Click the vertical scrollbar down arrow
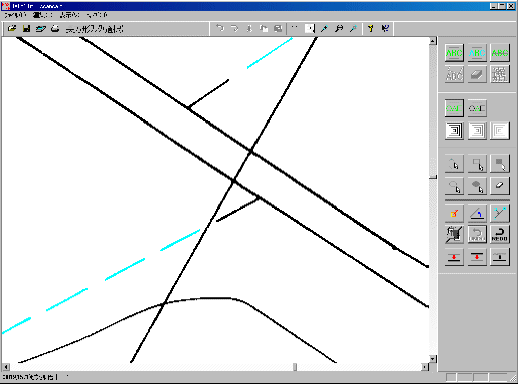The image size is (518, 384). [x=433, y=359]
